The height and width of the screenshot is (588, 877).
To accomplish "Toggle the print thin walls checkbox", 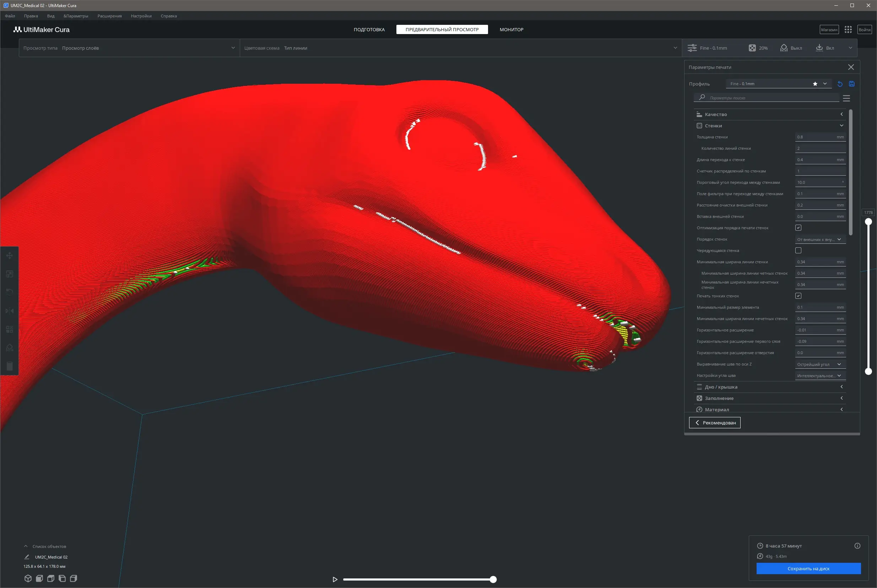I will tap(798, 296).
